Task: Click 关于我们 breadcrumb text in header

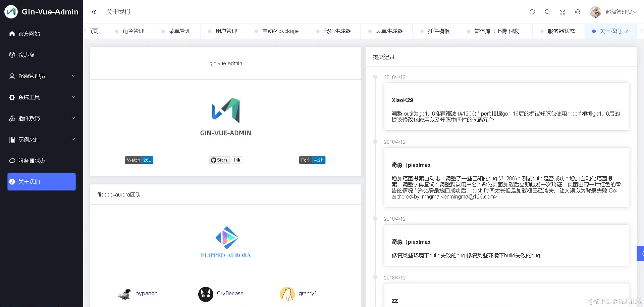Action: [x=118, y=12]
